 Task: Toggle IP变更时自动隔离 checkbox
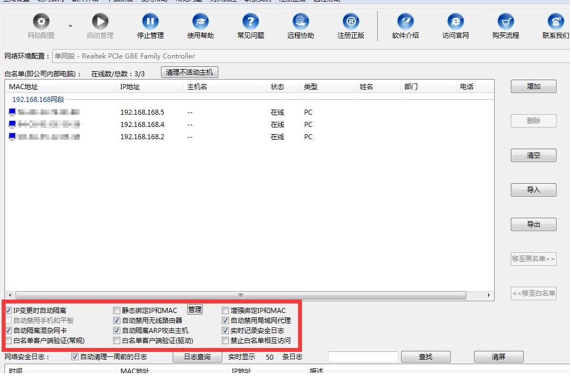8,311
